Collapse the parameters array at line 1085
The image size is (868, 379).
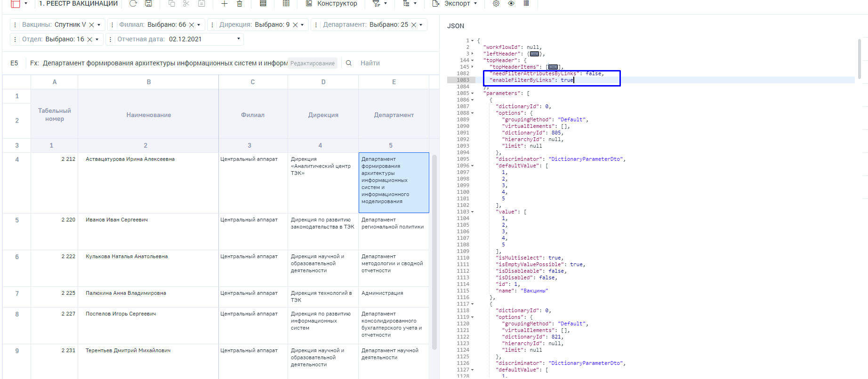(x=473, y=93)
